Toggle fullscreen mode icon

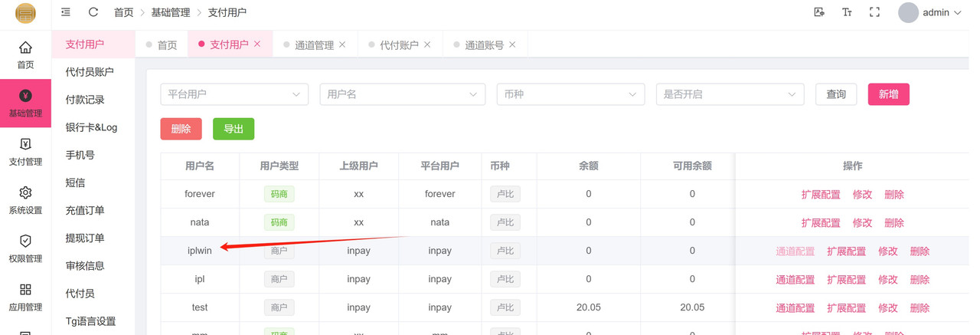[x=874, y=12]
